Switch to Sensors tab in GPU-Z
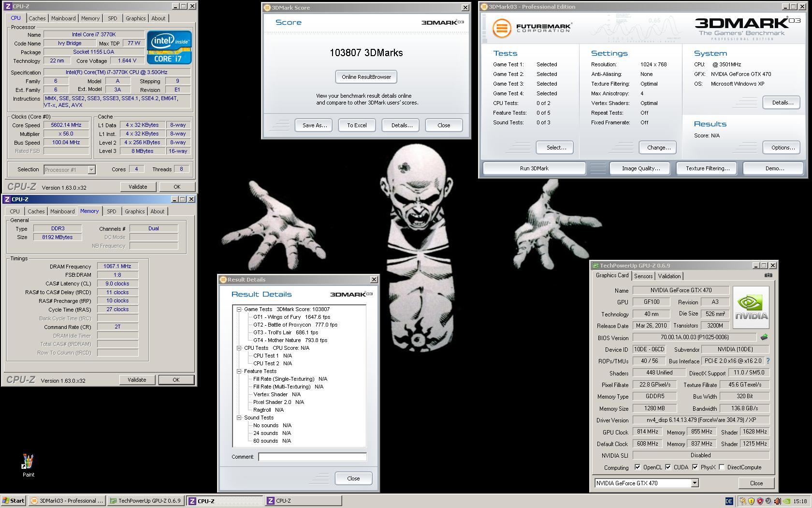This screenshot has width=812, height=508. point(643,276)
